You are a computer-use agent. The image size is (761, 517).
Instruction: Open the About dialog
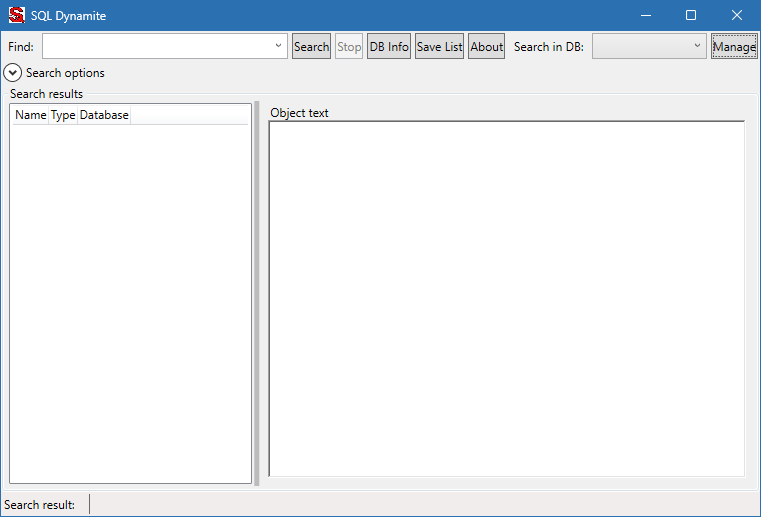pyautogui.click(x=486, y=46)
